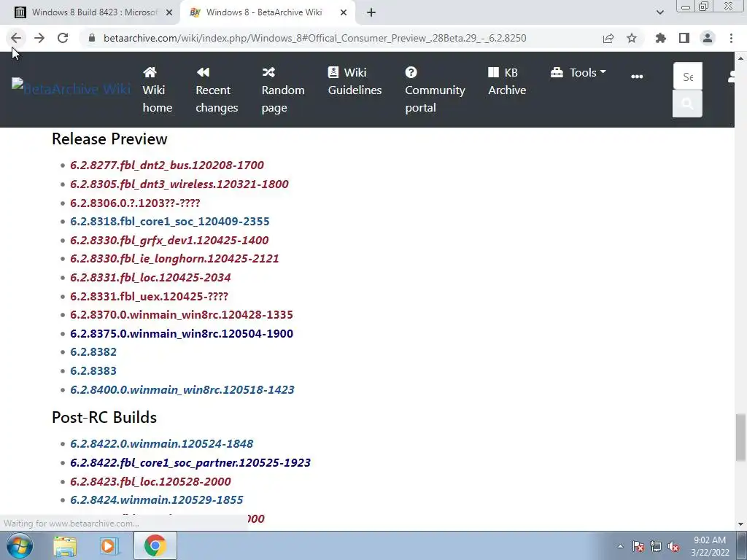The image size is (747, 560).
Task: Open Wiki Guidelines
Action: 355,81
